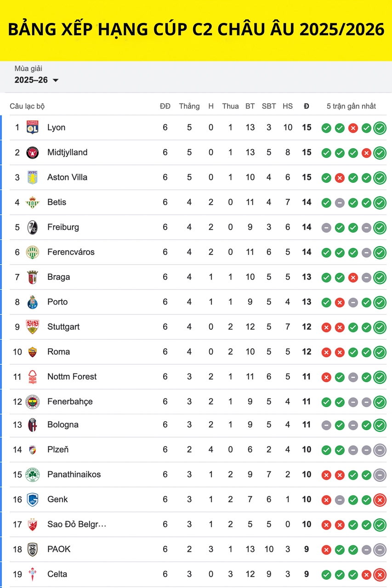Click the '5 trận gần nhất' header
The width and height of the screenshot is (392, 588).
point(351,106)
